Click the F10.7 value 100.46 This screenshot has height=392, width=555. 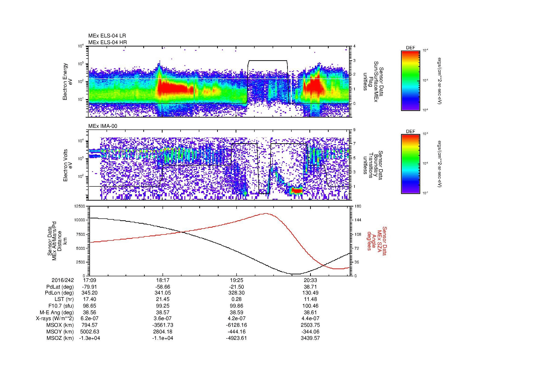[x=310, y=306]
